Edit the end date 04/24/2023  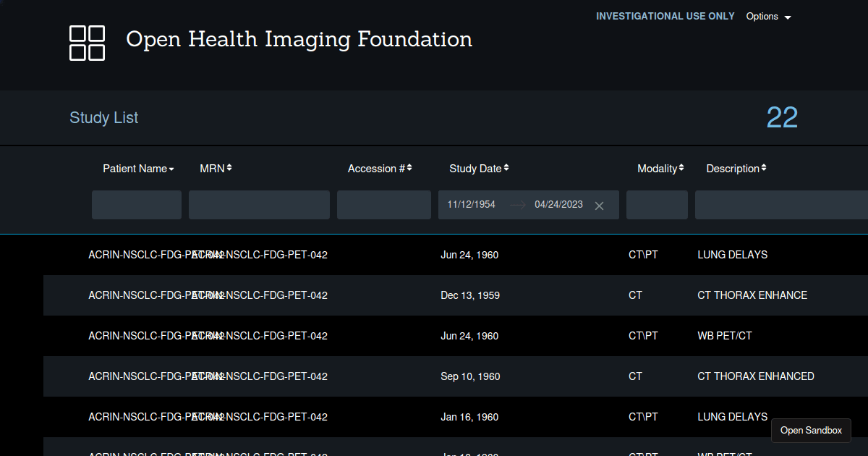tap(558, 205)
